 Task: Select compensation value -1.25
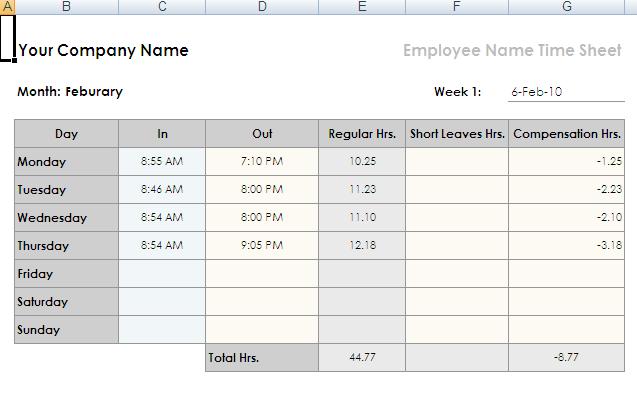coord(567,162)
